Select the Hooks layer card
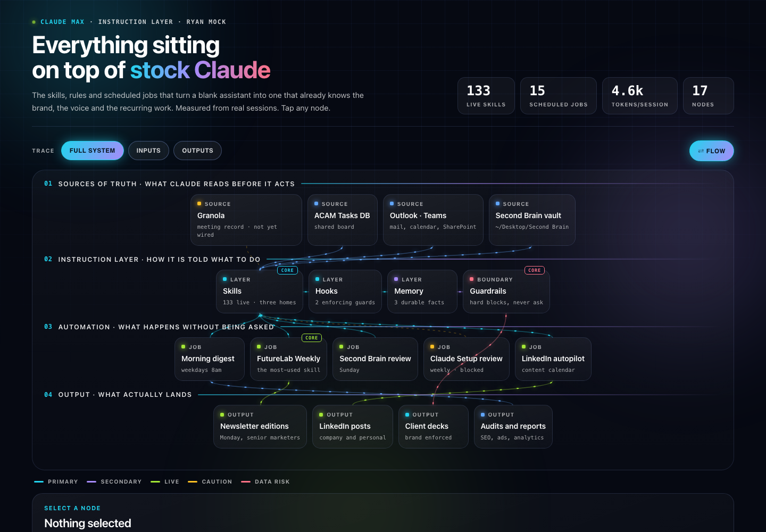The height and width of the screenshot is (532, 766). tap(345, 292)
